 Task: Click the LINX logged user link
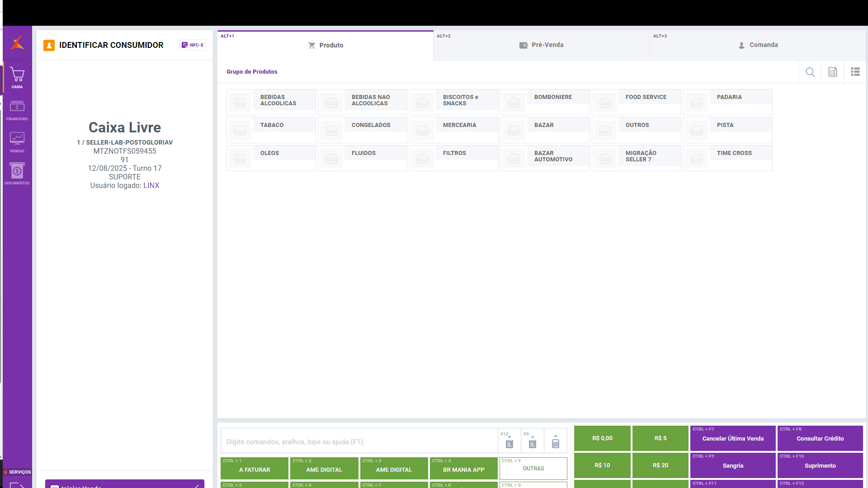[151, 186]
